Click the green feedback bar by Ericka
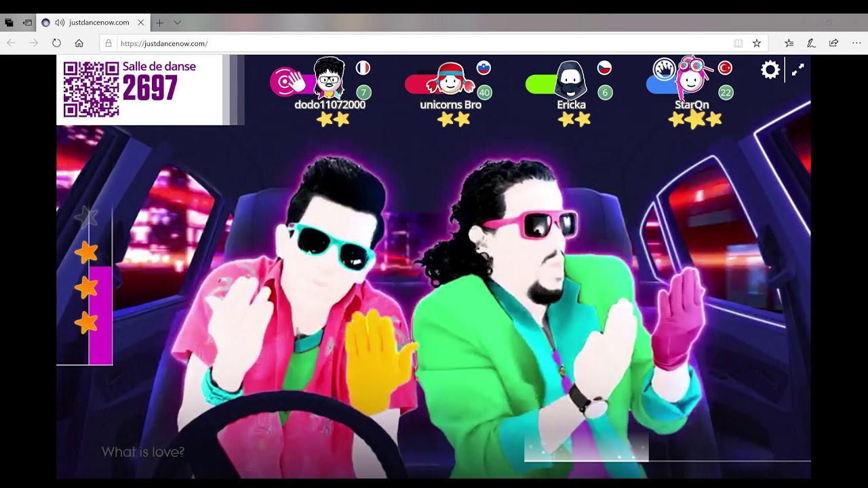The width and height of the screenshot is (868, 488). pyautogui.click(x=541, y=84)
